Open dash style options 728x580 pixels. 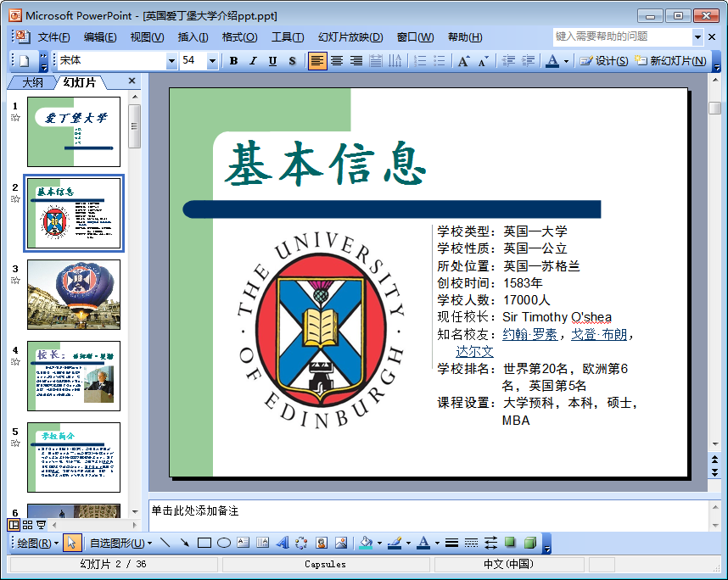[471, 543]
